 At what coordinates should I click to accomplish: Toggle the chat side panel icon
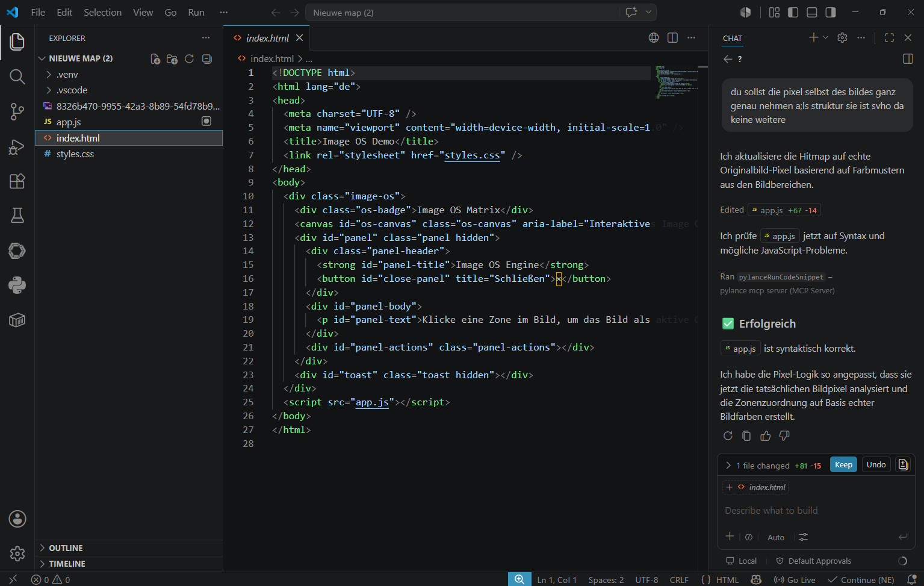pos(908,59)
